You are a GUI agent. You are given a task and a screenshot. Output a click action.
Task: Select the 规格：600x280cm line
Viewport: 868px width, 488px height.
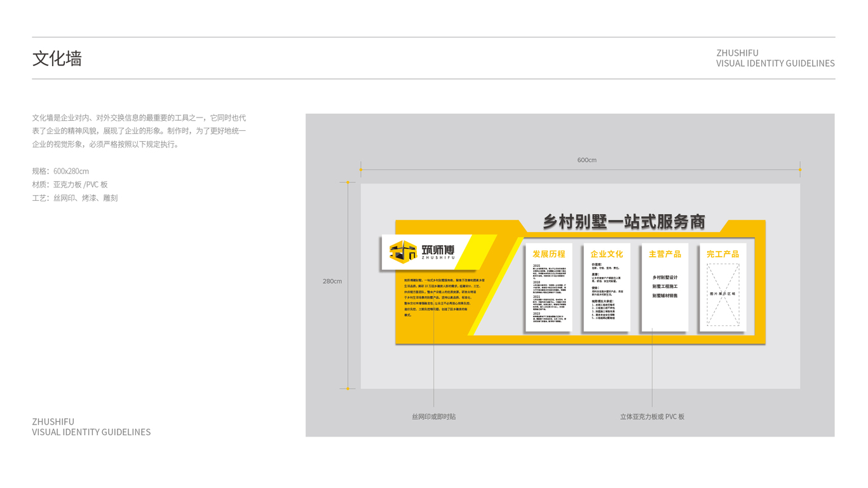pos(60,171)
